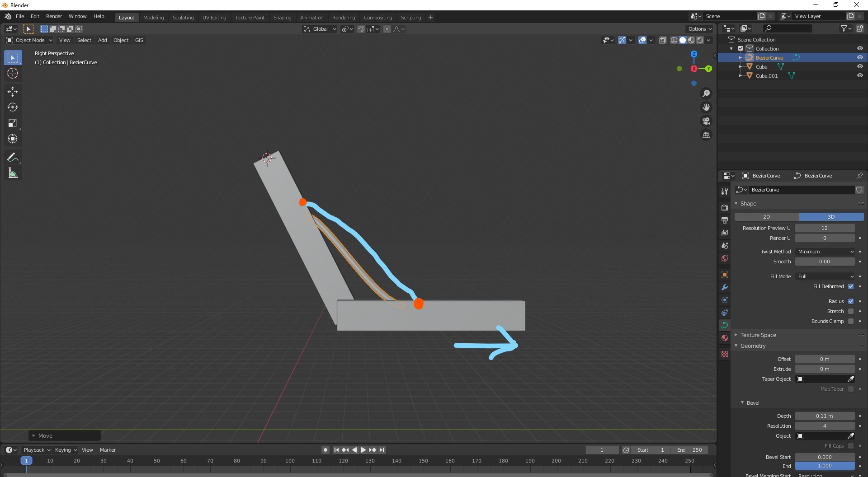Select the Rotate tool
The width and height of the screenshot is (868, 477).
(12, 107)
